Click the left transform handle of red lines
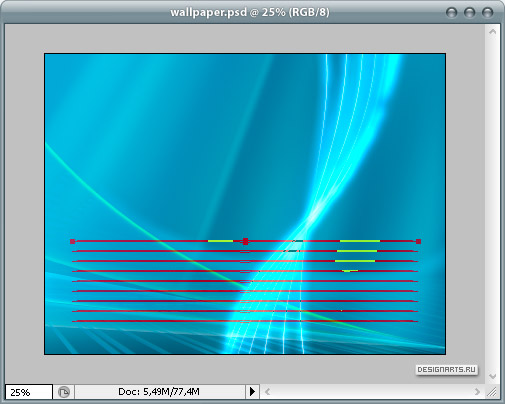The width and height of the screenshot is (505, 404). click(73, 241)
